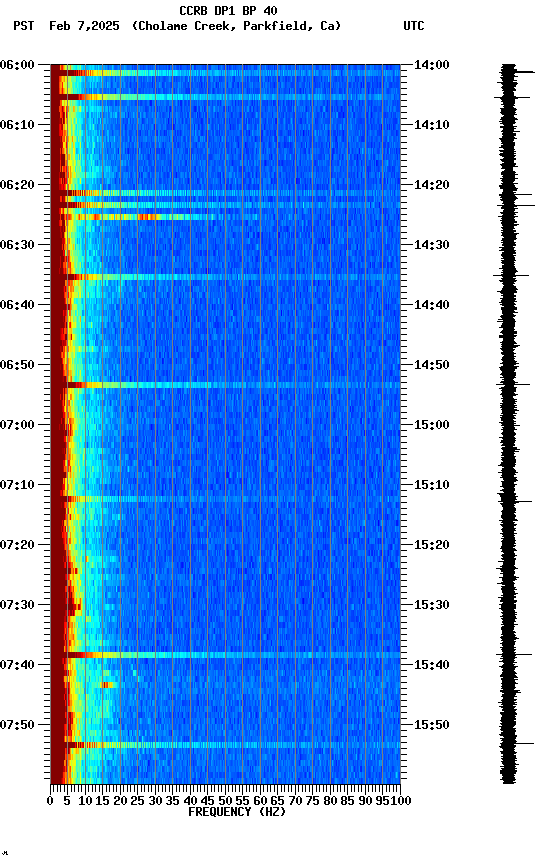Click the seismogram trace spike near 15:38 UTC
This screenshot has width=552, height=864.
(x=514, y=655)
